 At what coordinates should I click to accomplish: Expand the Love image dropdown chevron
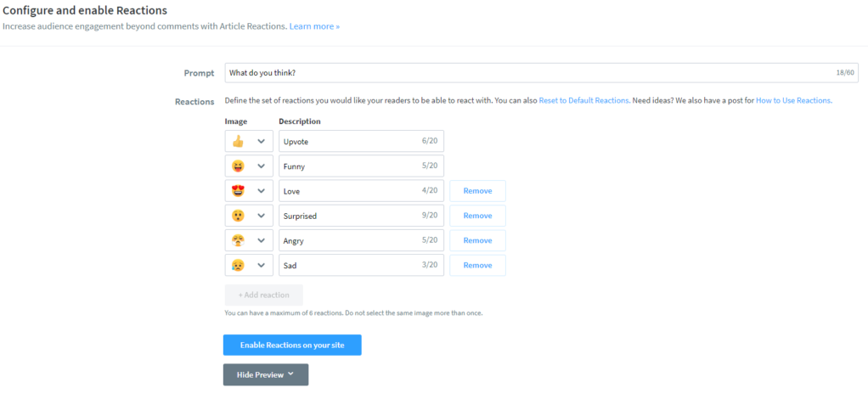tap(262, 191)
